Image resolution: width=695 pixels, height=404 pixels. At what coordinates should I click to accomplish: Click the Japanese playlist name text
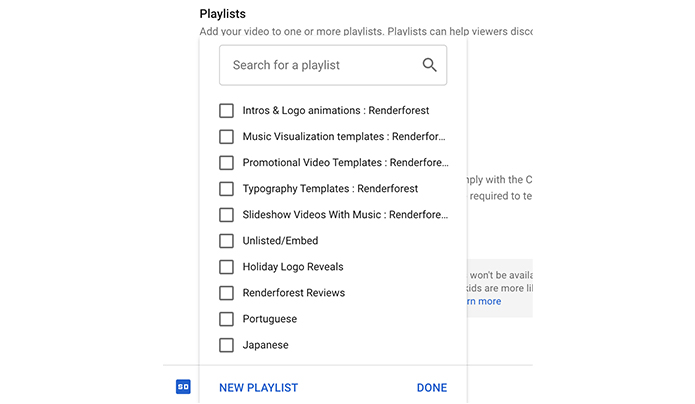tap(266, 345)
